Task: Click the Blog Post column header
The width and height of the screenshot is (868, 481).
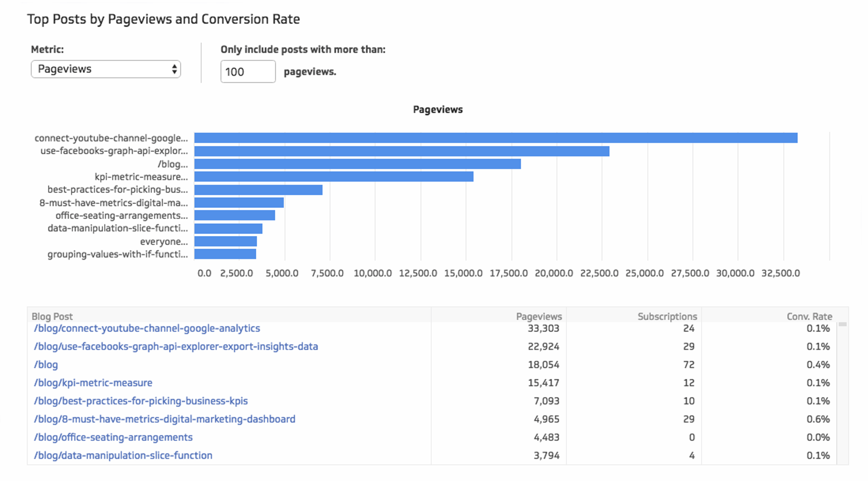Action: pyautogui.click(x=52, y=316)
